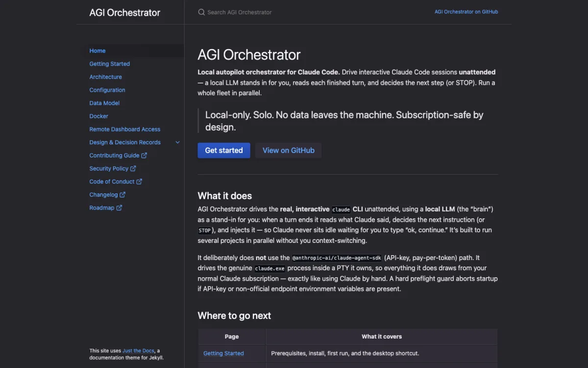Click external link icon beside Changelog

click(x=122, y=195)
